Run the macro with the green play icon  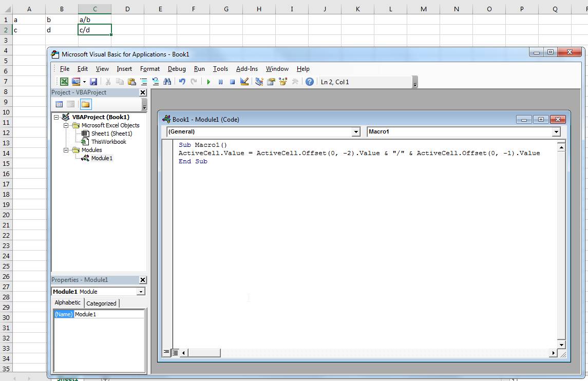pos(208,82)
